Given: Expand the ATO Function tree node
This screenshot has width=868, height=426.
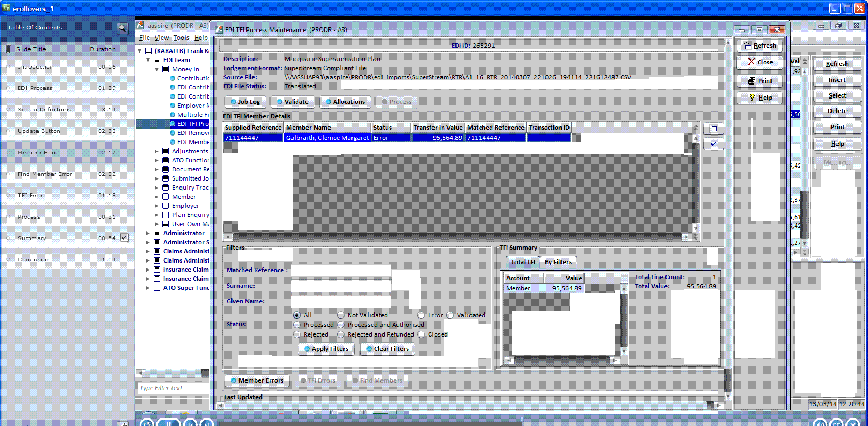Looking at the screenshot, I should (157, 160).
